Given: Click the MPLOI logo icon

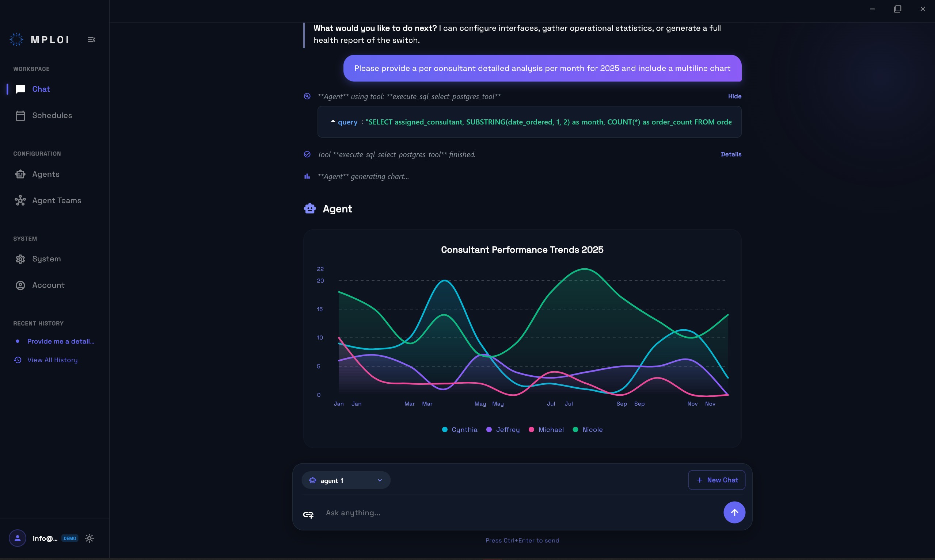Looking at the screenshot, I should (16, 40).
